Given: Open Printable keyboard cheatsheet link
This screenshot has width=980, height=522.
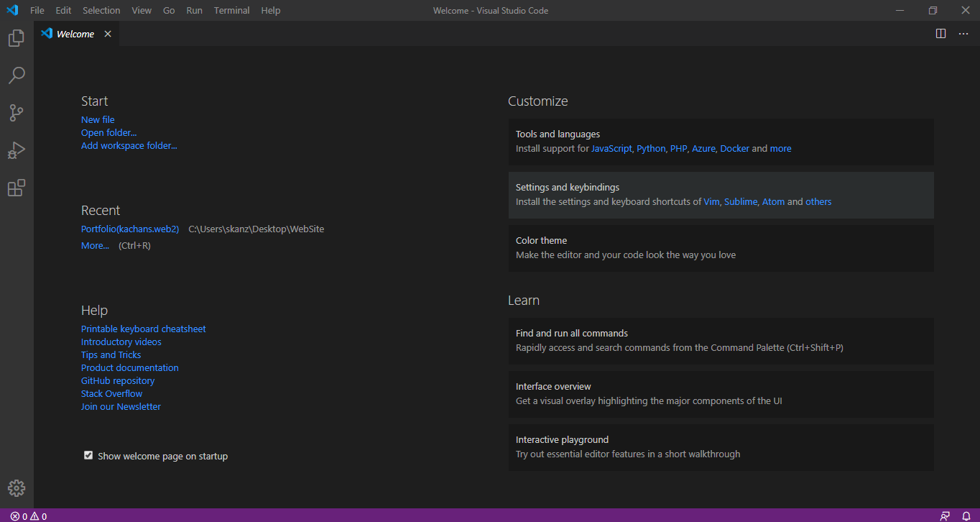Looking at the screenshot, I should [x=143, y=329].
